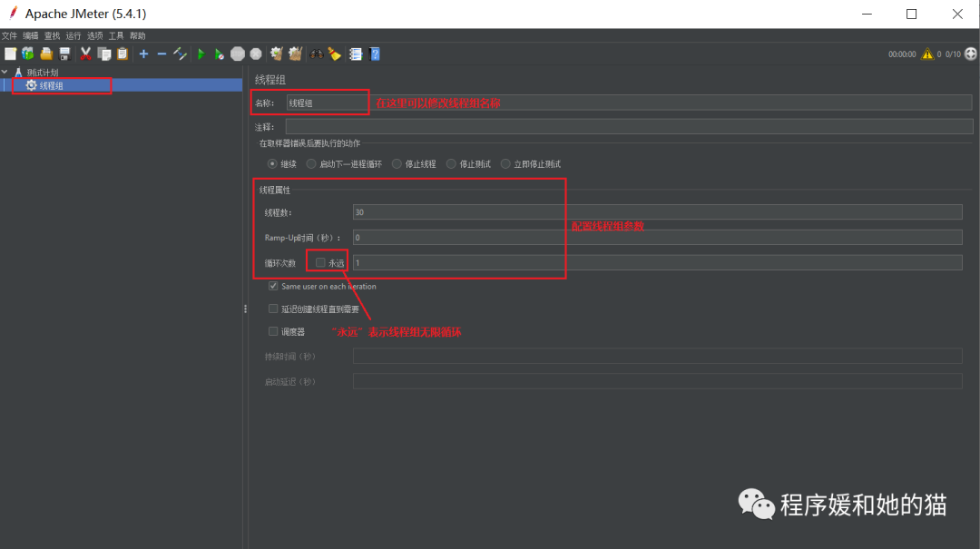Image resolution: width=980 pixels, height=549 pixels.
Task: Click the Open file folder icon
Action: pos(46,54)
